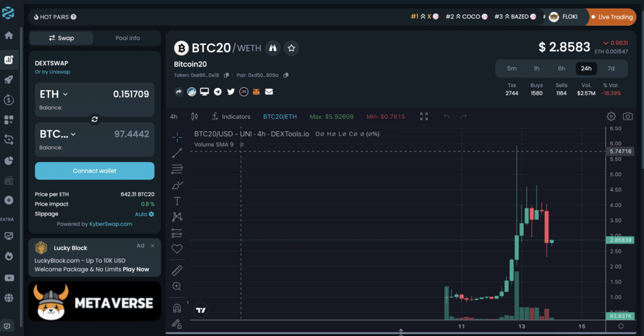This screenshot has height=336, width=644.
Task: Open the dollar coin icon in sidebar
Action: pos(9,100)
